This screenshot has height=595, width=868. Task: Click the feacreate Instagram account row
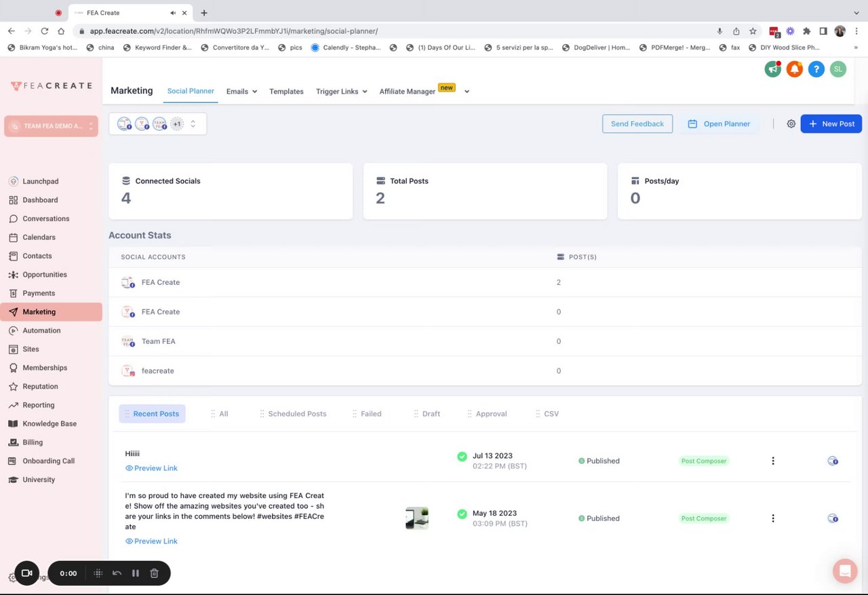[485, 371]
